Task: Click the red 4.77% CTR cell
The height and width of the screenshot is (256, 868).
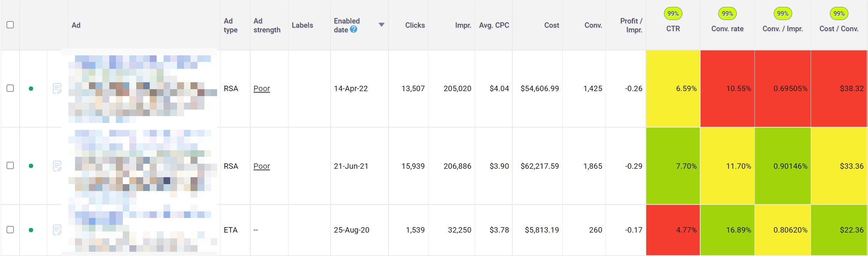Action: pyautogui.click(x=673, y=230)
